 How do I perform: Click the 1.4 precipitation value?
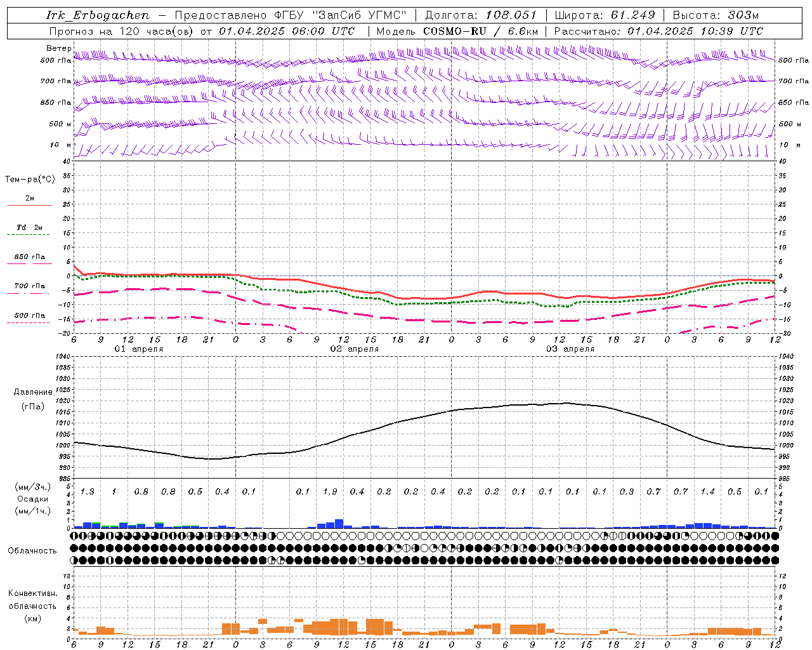tap(707, 492)
